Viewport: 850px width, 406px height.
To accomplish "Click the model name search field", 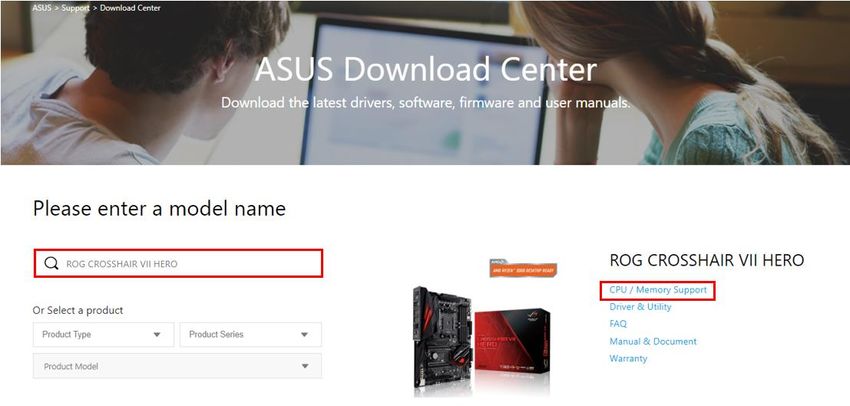I will coord(178,263).
